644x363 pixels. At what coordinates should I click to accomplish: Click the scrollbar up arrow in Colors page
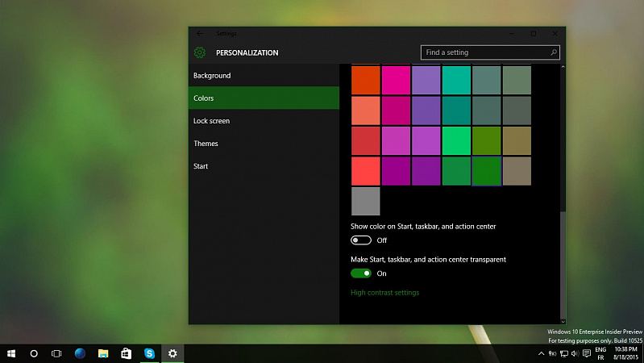click(563, 67)
